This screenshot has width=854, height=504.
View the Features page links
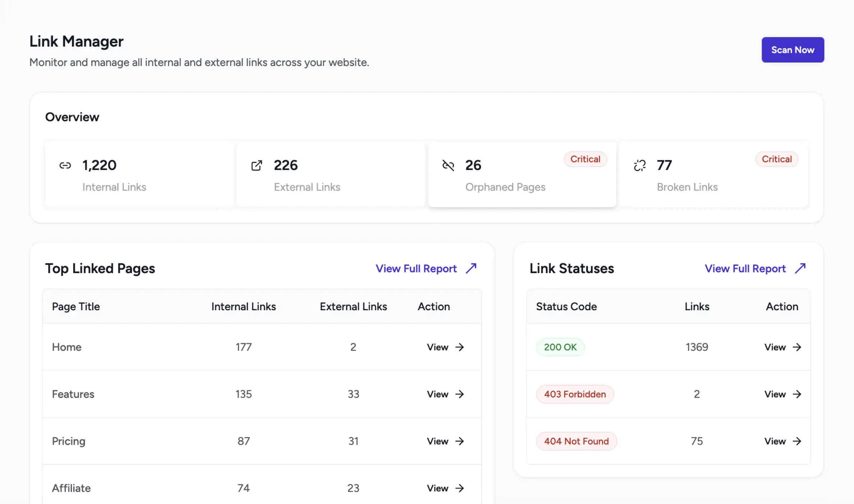pyautogui.click(x=445, y=394)
